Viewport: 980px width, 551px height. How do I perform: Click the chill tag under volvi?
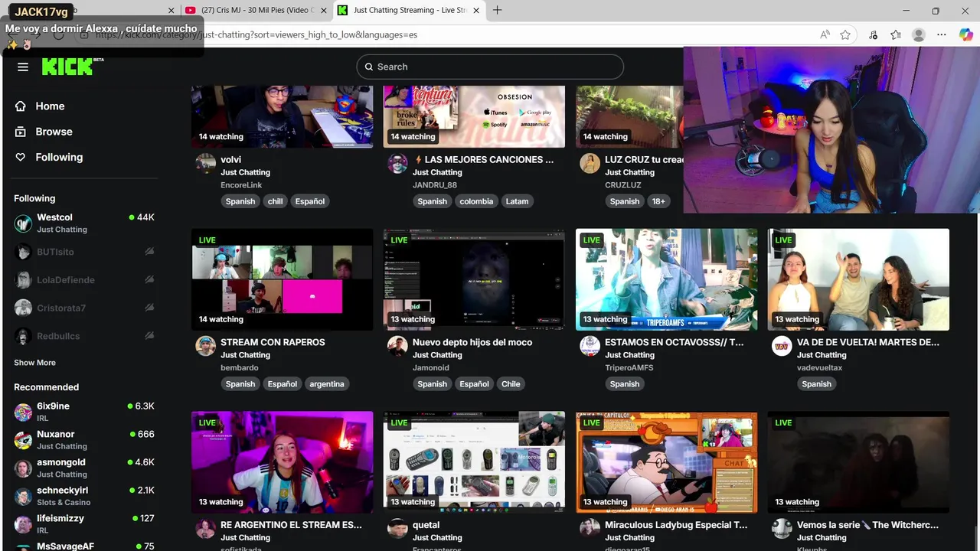click(276, 201)
